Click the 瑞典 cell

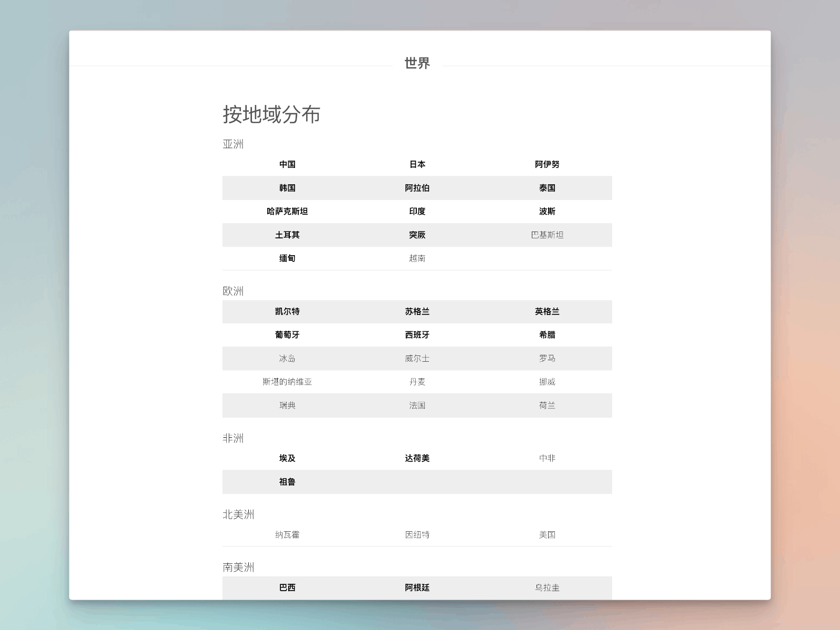287,405
